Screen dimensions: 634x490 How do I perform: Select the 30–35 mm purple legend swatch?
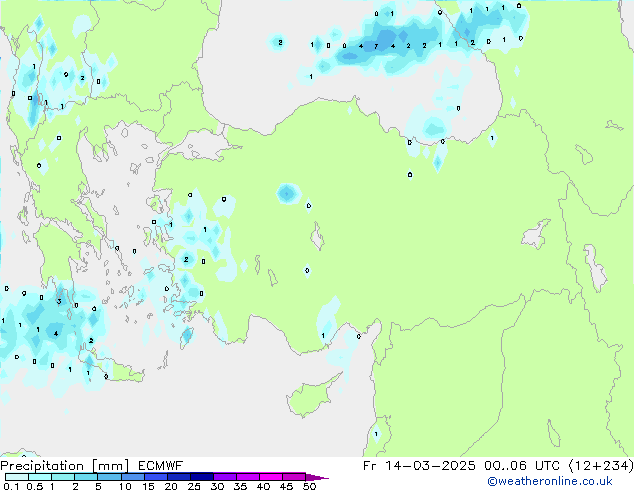tap(225, 477)
